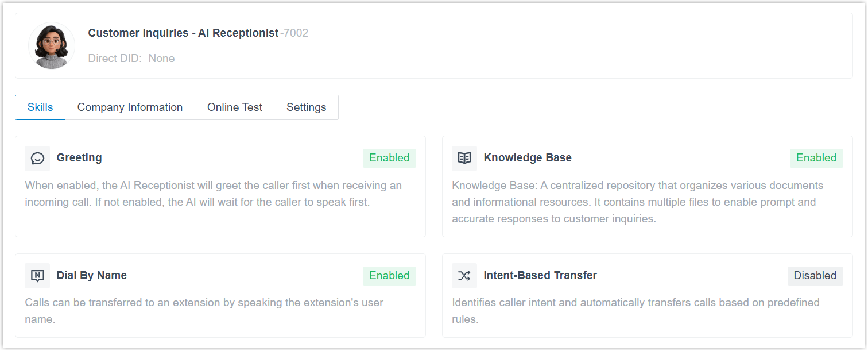Open the Greeting skill title
The image size is (868, 351).
click(x=79, y=158)
